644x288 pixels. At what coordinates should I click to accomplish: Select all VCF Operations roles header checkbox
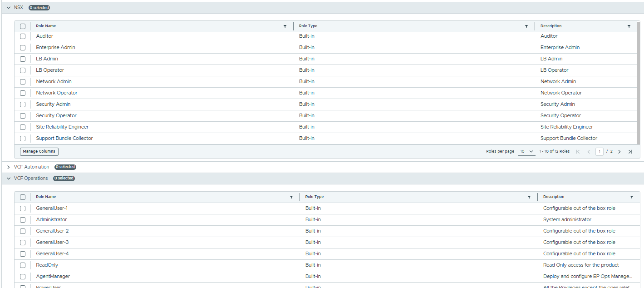23,197
